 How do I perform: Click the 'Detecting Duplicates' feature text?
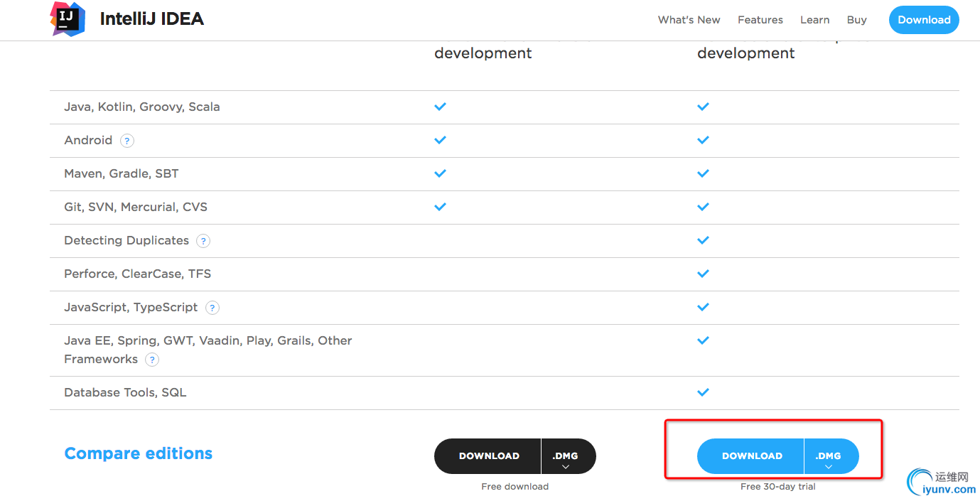click(126, 241)
